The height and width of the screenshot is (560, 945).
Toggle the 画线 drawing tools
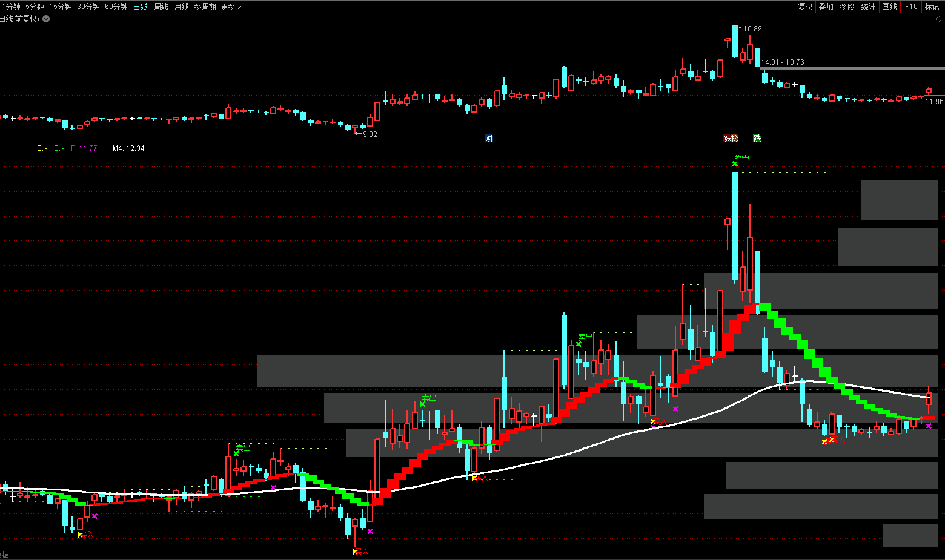click(889, 7)
